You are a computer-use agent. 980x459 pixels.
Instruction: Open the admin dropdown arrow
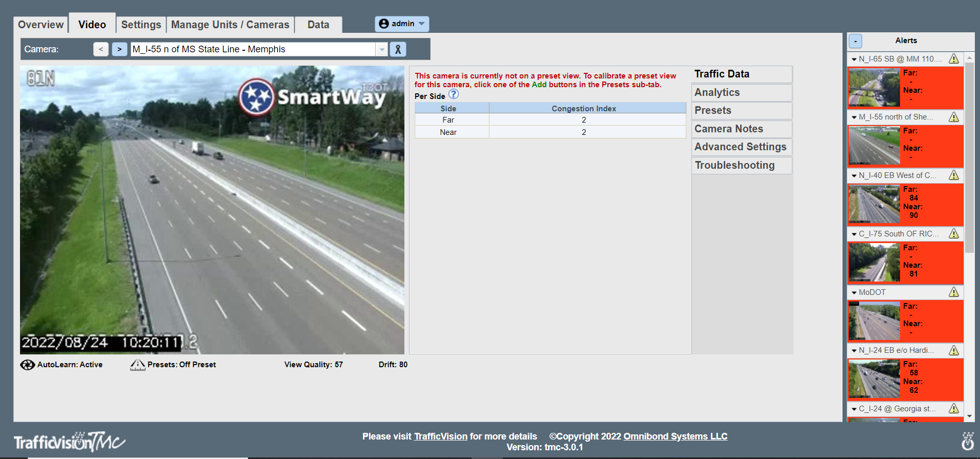pyautogui.click(x=421, y=24)
